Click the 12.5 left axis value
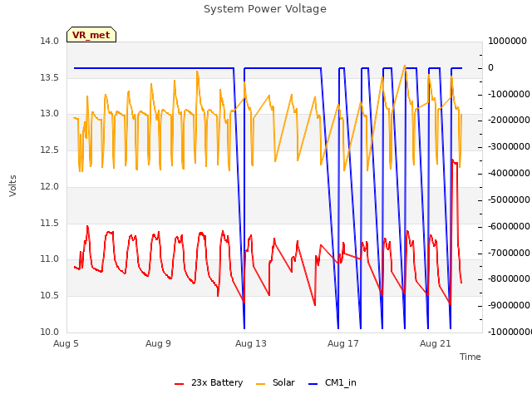The height and width of the screenshot is (399, 532). 50,150
